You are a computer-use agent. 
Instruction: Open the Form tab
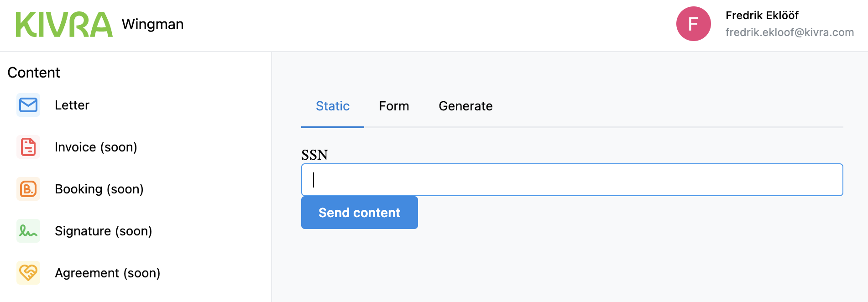[394, 106]
